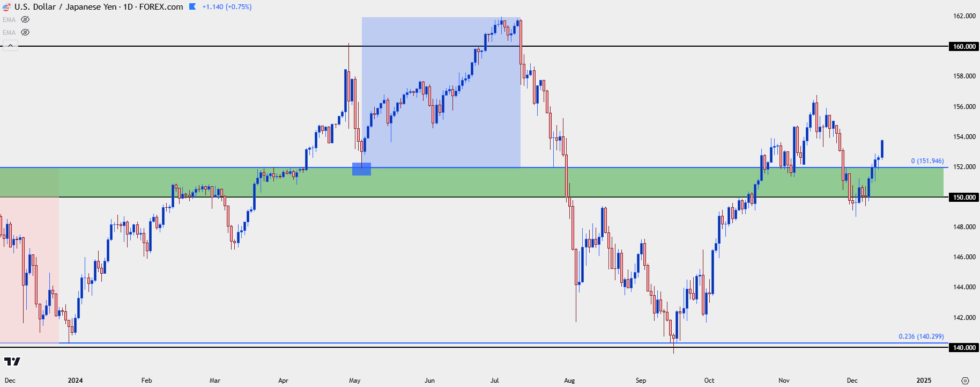Click the May time axis label
This screenshot has height=387, width=980.
(x=355, y=381)
